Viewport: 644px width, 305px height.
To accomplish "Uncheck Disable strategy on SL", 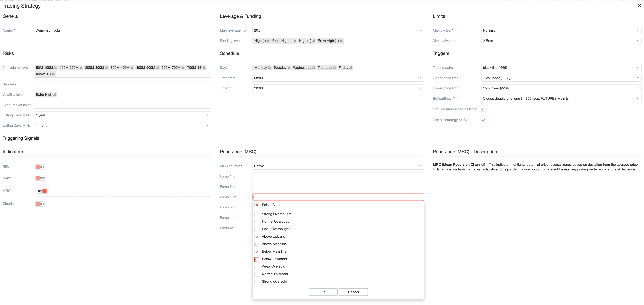I will [x=483, y=120].
